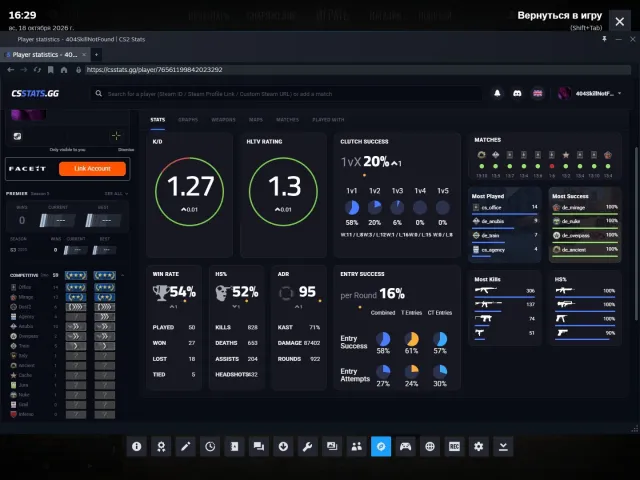Toggle the browser bookmark icon
This screenshot has width=640, height=480.
51,70
